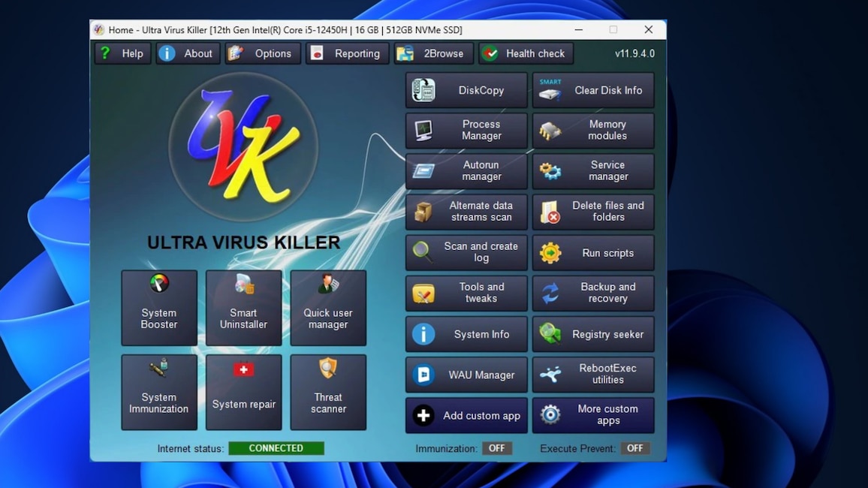Click Scan and create log magnifier
Image resolution: width=868 pixels, height=488 pixels.
423,252
